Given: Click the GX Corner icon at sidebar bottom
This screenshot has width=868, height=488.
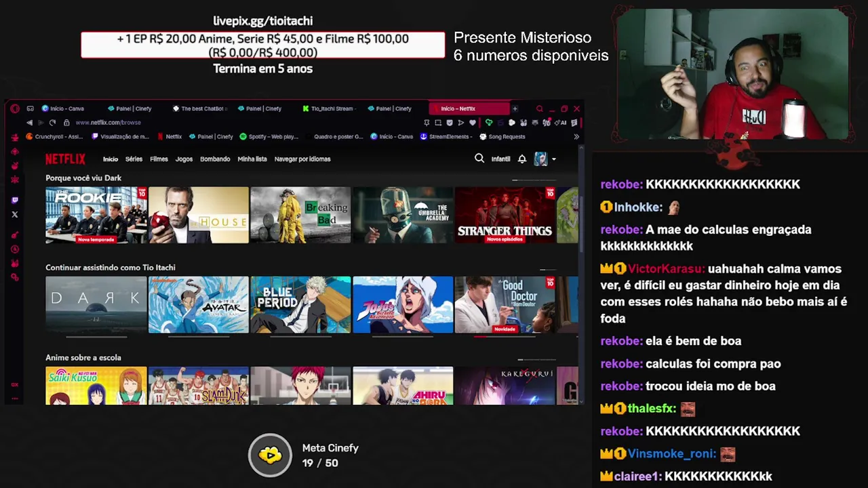Looking at the screenshot, I should (x=15, y=384).
